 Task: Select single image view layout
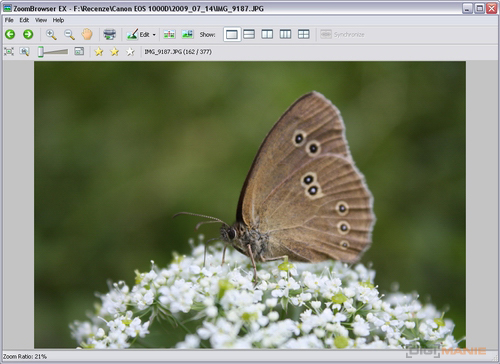pyautogui.click(x=232, y=34)
